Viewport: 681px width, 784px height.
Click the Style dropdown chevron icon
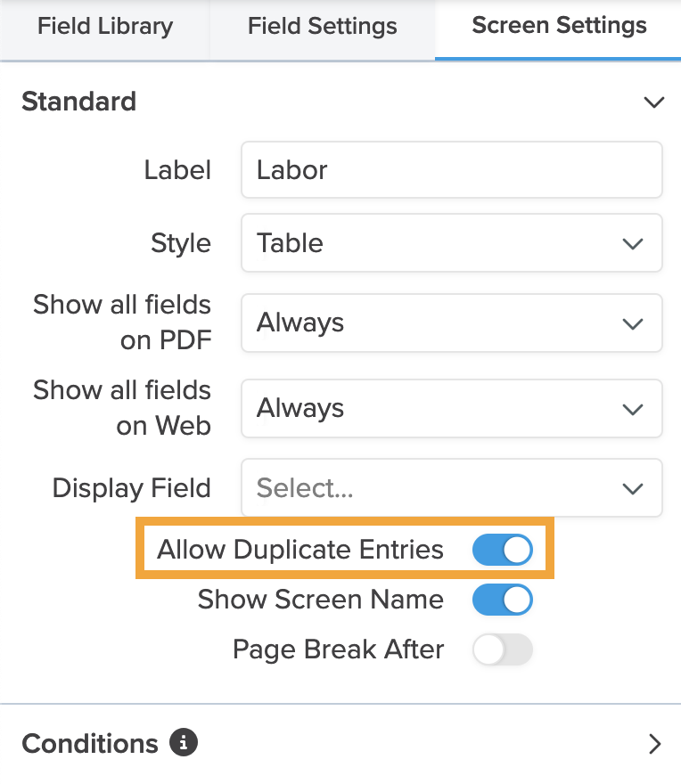[x=633, y=244]
